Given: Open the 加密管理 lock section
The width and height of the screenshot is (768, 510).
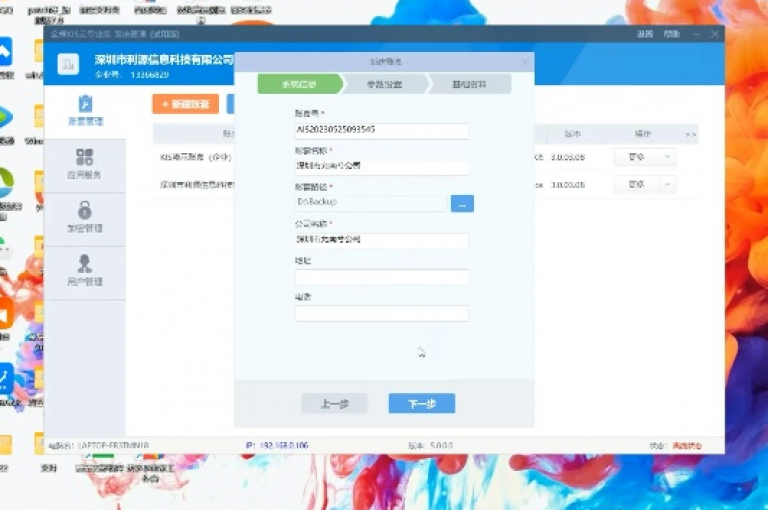Looking at the screenshot, I should click(85, 219).
